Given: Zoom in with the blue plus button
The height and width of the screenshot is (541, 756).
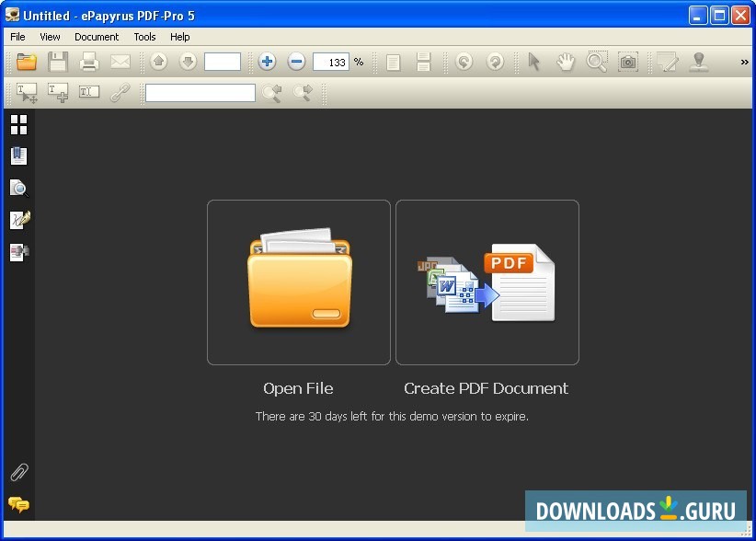Looking at the screenshot, I should click(x=267, y=62).
